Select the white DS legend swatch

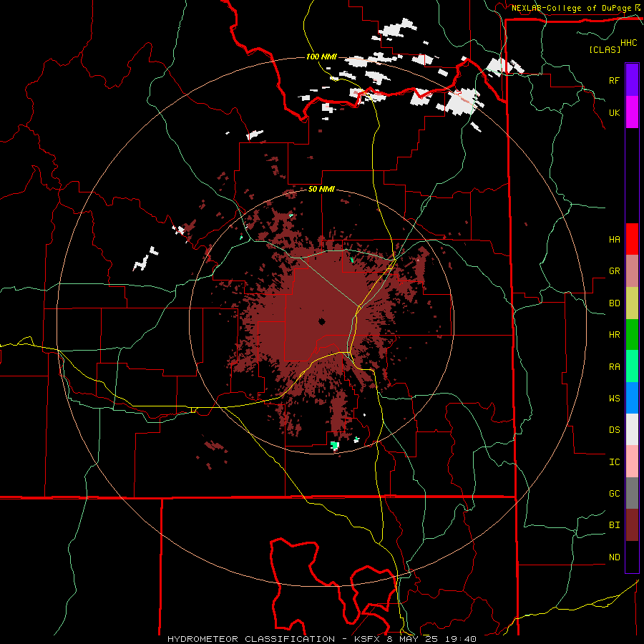point(632,429)
